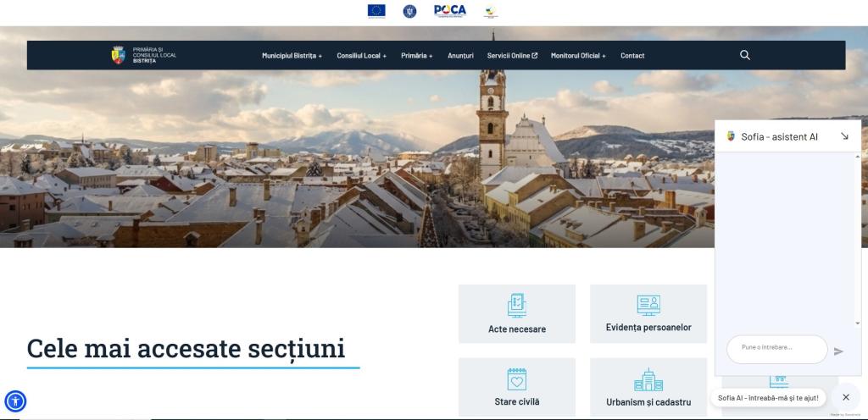Expand the Monitorul Oficial menu

pos(578,56)
